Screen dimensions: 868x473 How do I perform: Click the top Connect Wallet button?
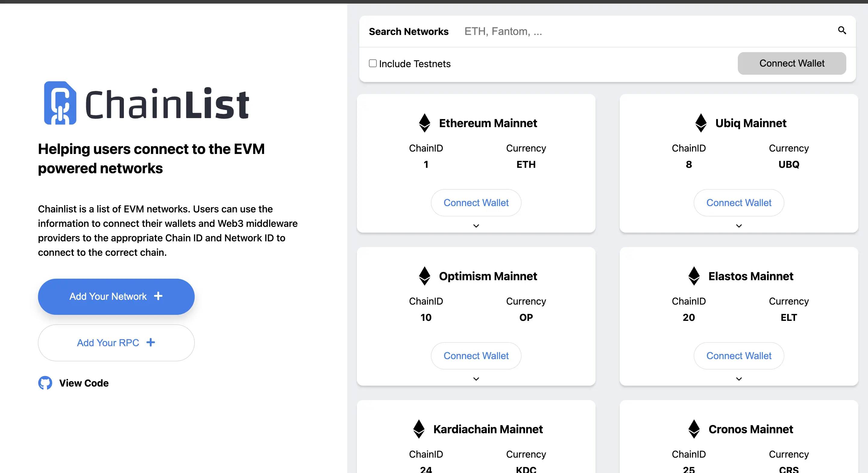point(792,63)
